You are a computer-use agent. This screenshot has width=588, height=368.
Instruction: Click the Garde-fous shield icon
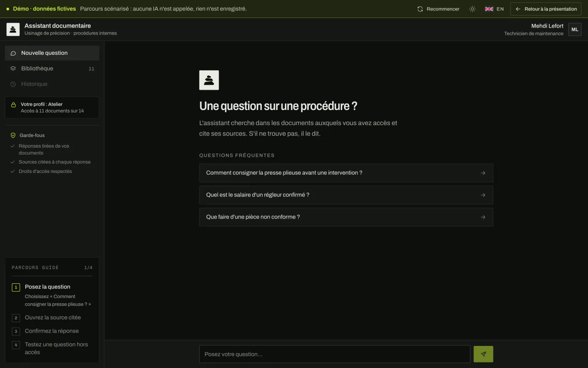tap(13, 135)
